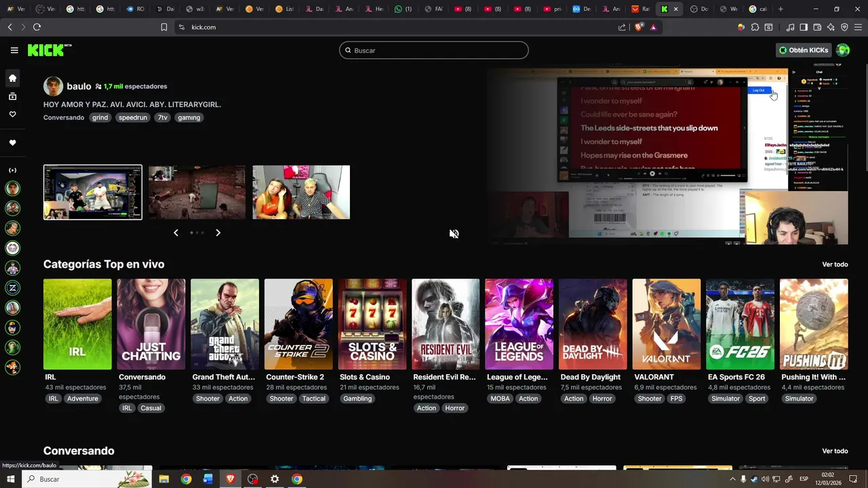The image size is (868, 488).
Task: Select the speedrun tag
Action: point(133,117)
